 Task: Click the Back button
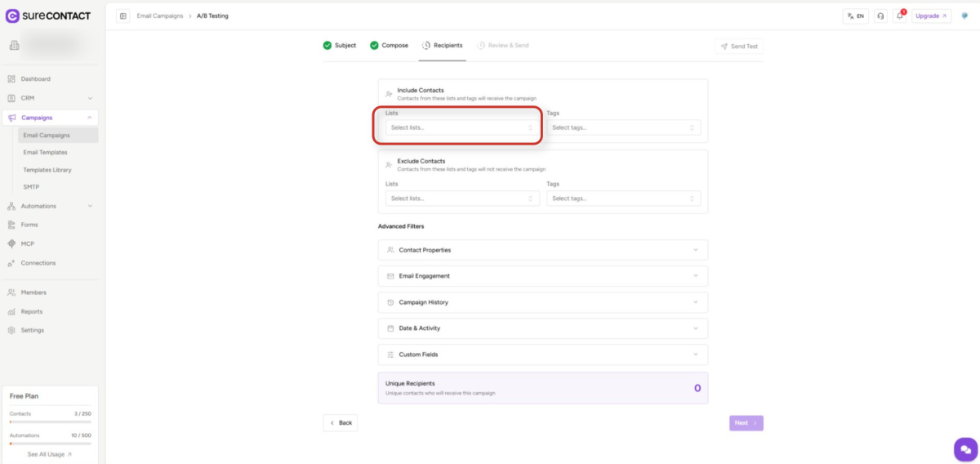click(341, 423)
